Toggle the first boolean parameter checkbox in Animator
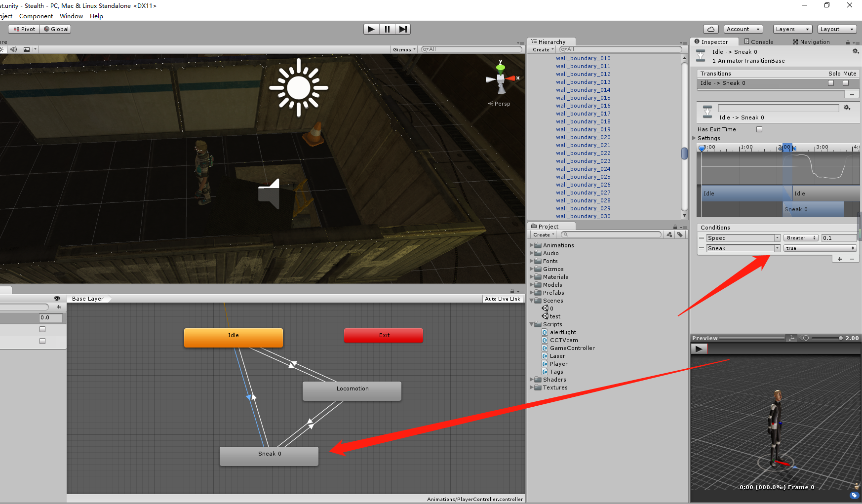Viewport: 862px width, 504px height. (42, 329)
